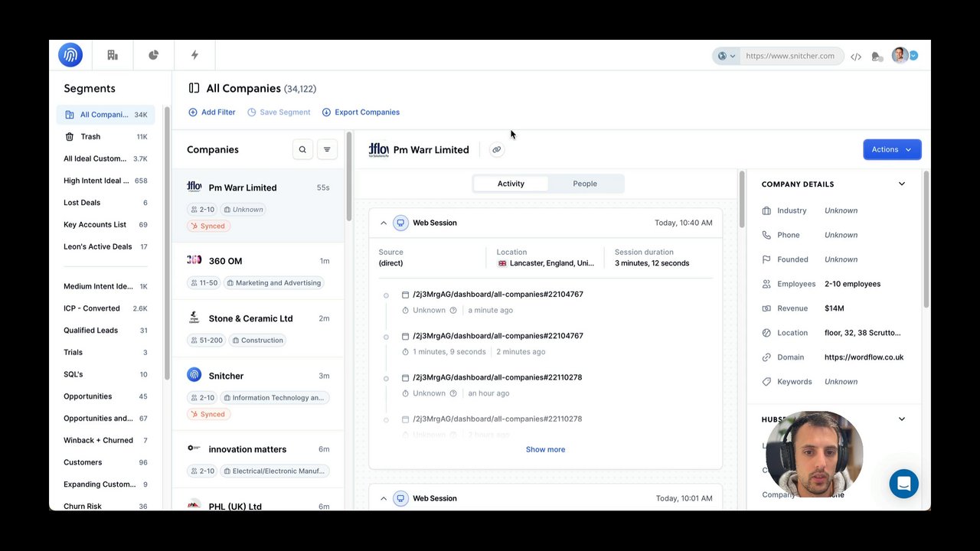Click the Snitcher fingerprint logo
980x551 pixels.
pos(70,55)
